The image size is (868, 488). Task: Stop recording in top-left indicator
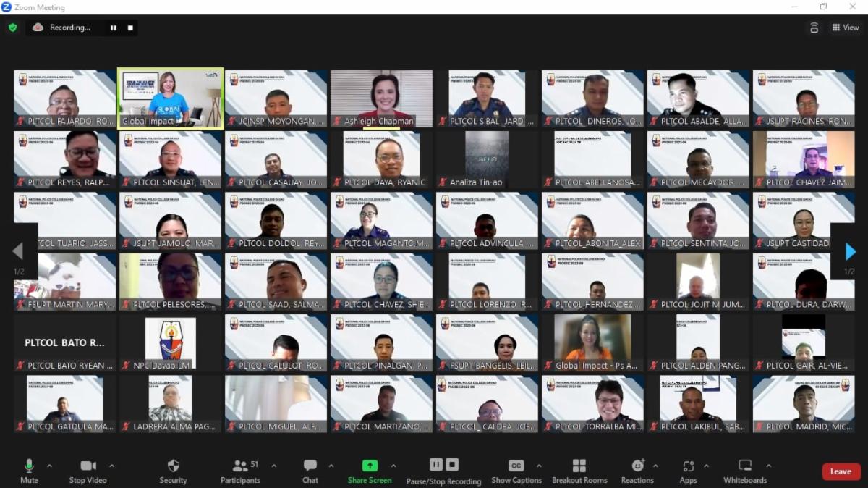pos(130,28)
